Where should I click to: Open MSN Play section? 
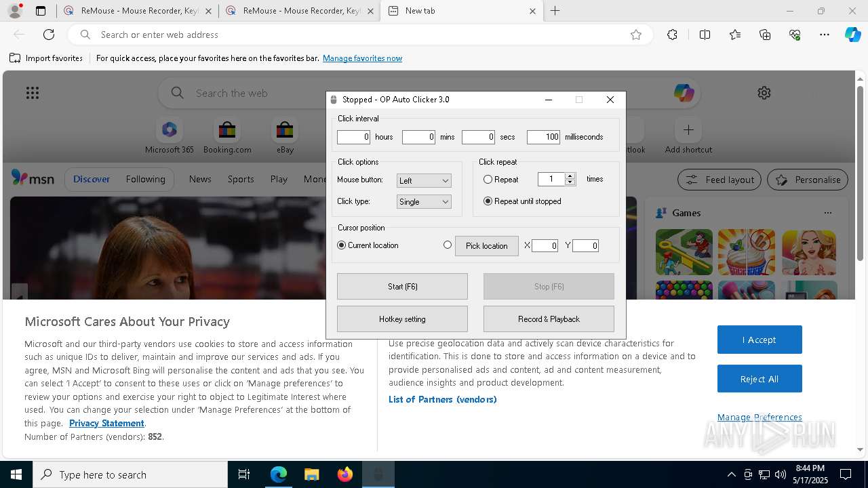[x=279, y=179]
